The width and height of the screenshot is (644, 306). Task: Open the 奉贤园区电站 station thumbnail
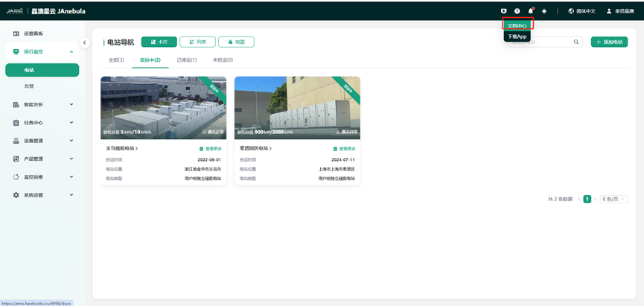pos(297,107)
